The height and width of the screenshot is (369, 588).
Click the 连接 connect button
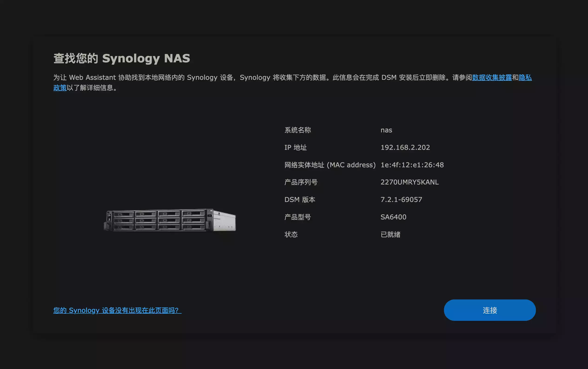[489, 310]
